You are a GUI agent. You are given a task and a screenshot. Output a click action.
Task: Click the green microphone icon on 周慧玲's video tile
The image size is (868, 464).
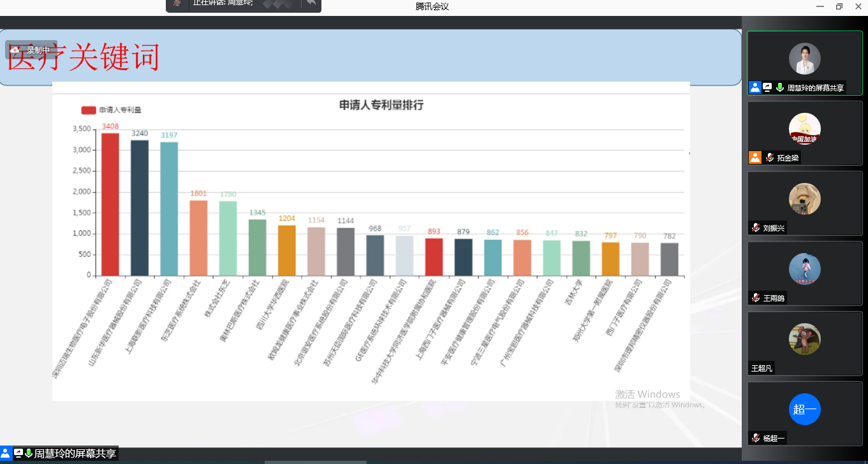(x=779, y=87)
